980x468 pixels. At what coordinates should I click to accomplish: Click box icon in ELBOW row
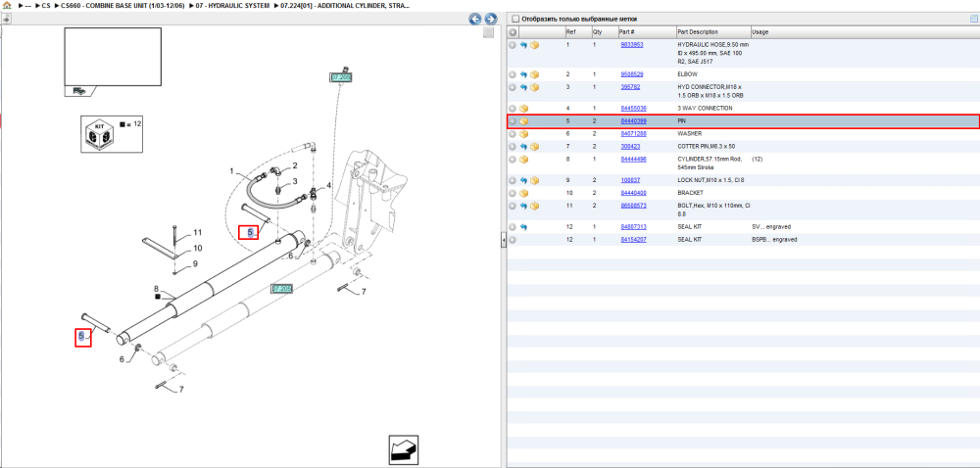(535, 74)
